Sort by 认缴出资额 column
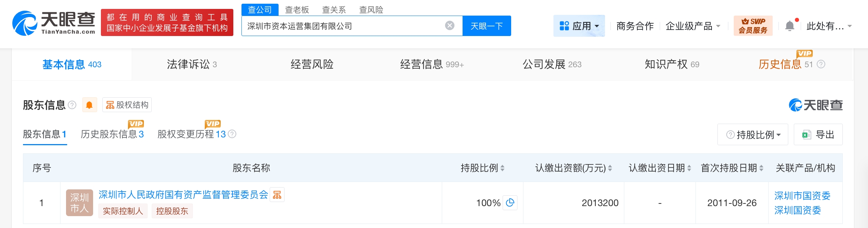Screen dimensions: 868x228 [610, 168]
